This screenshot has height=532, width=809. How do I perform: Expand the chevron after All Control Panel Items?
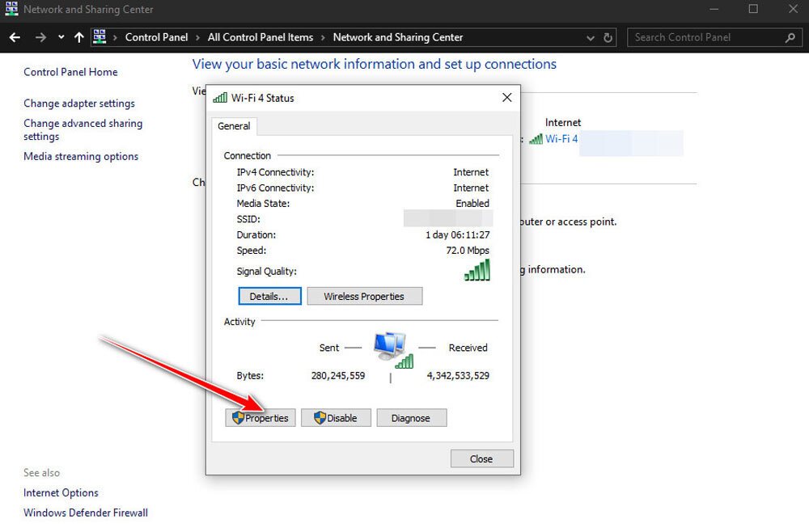tap(323, 38)
